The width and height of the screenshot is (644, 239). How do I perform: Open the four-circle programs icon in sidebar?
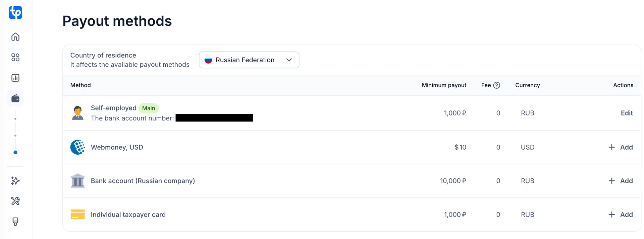(15, 57)
